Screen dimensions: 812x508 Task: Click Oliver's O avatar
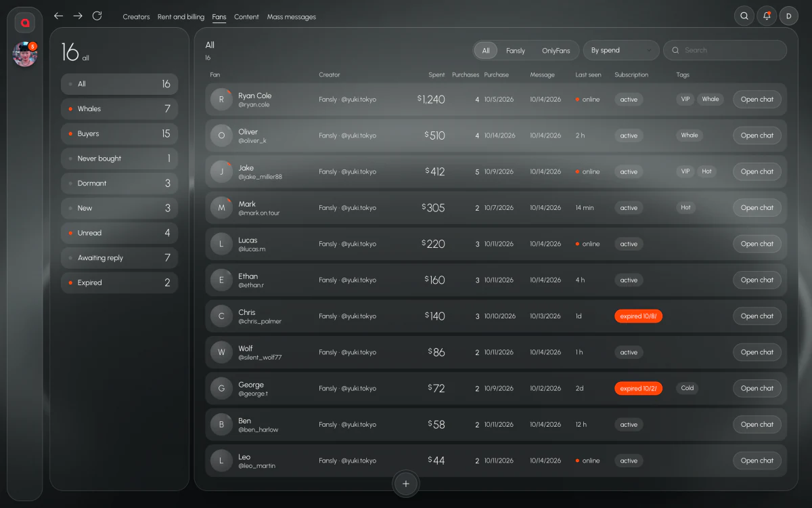(x=221, y=135)
